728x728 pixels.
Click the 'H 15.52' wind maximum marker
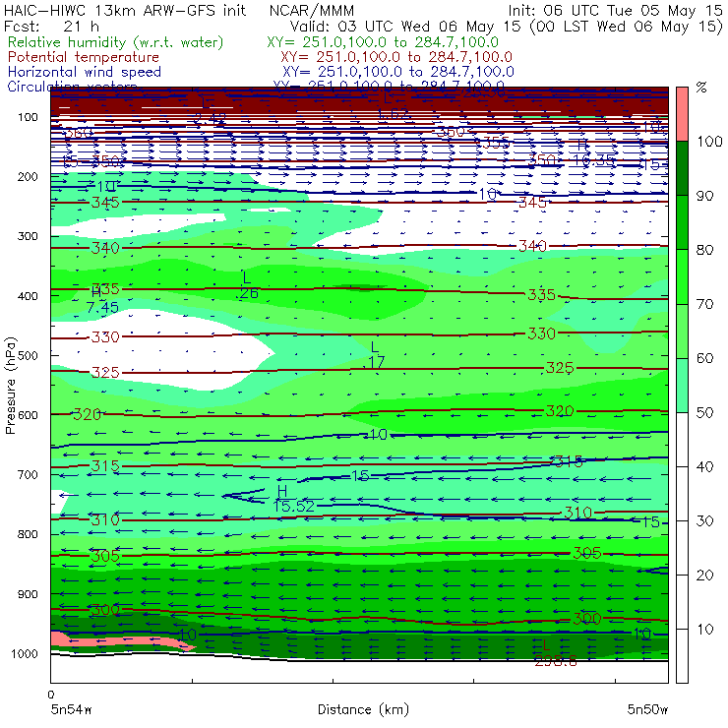tap(293, 499)
